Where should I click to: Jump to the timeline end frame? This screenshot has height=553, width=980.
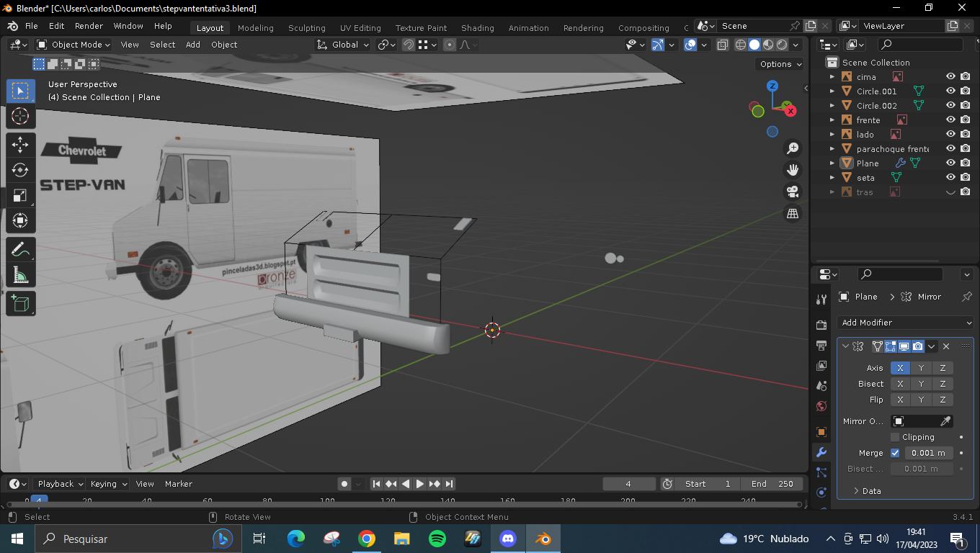tap(449, 484)
